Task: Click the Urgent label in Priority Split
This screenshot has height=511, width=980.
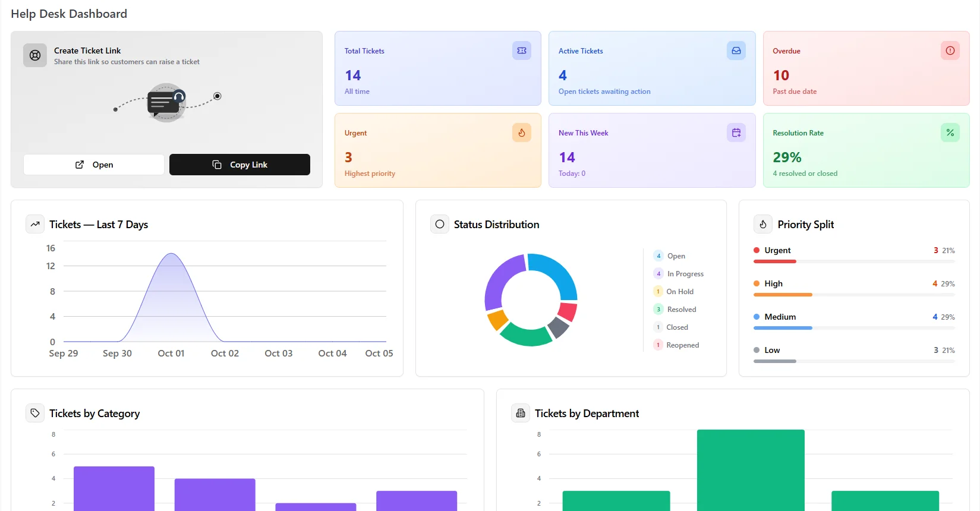Action: [777, 250]
